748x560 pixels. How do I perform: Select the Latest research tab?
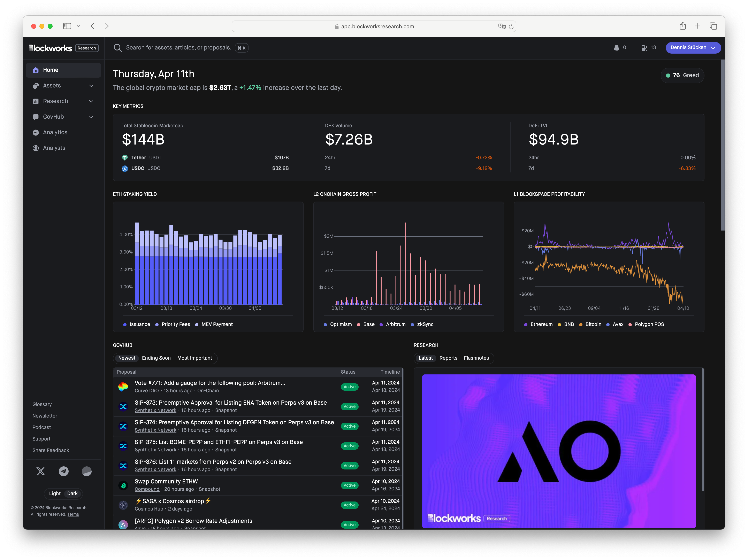pos(426,358)
